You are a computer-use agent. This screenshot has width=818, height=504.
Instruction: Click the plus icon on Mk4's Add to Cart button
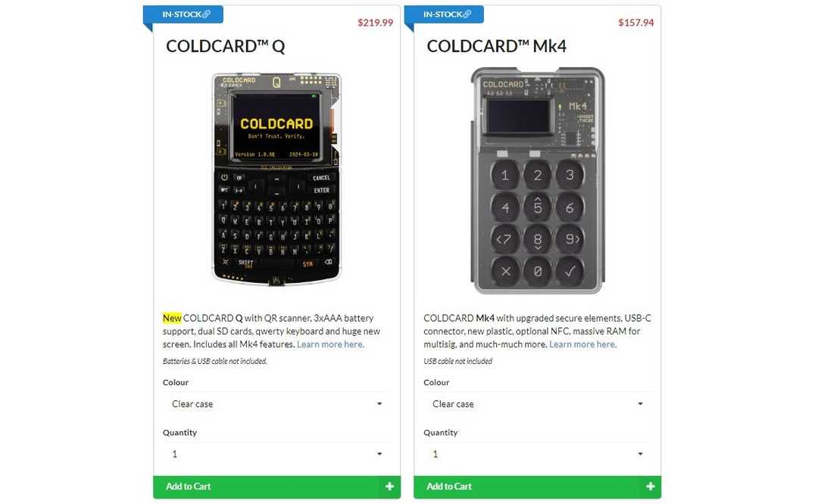[x=650, y=487]
